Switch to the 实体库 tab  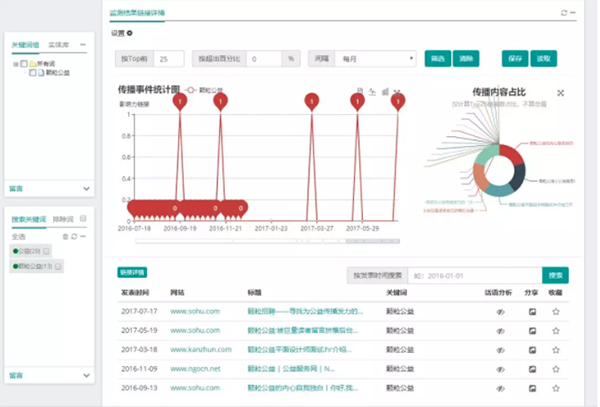click(59, 45)
